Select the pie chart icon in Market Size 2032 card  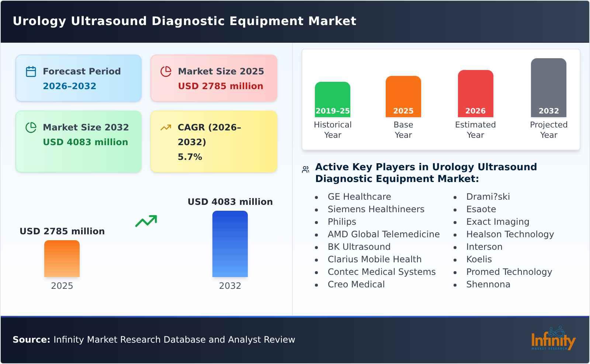click(31, 127)
